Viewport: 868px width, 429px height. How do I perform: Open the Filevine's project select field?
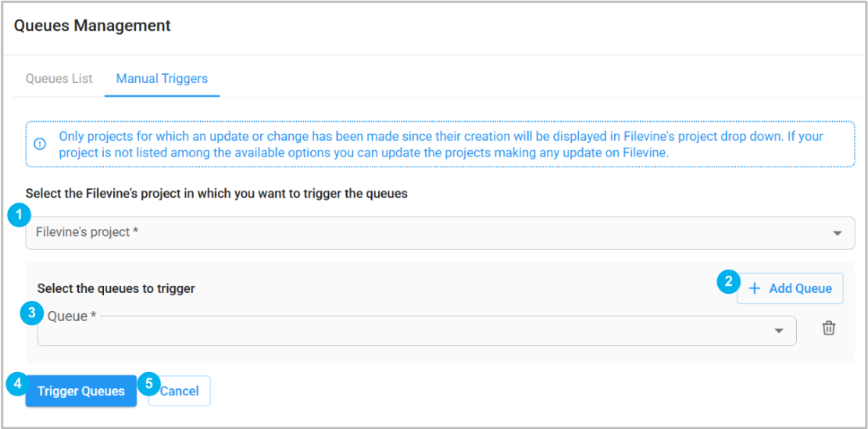pyautogui.click(x=440, y=233)
